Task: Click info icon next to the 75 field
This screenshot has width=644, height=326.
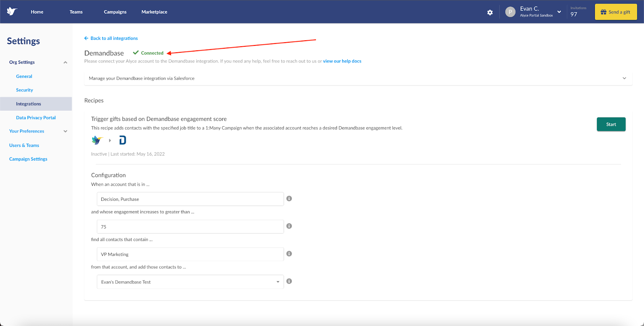Action: coord(289,226)
